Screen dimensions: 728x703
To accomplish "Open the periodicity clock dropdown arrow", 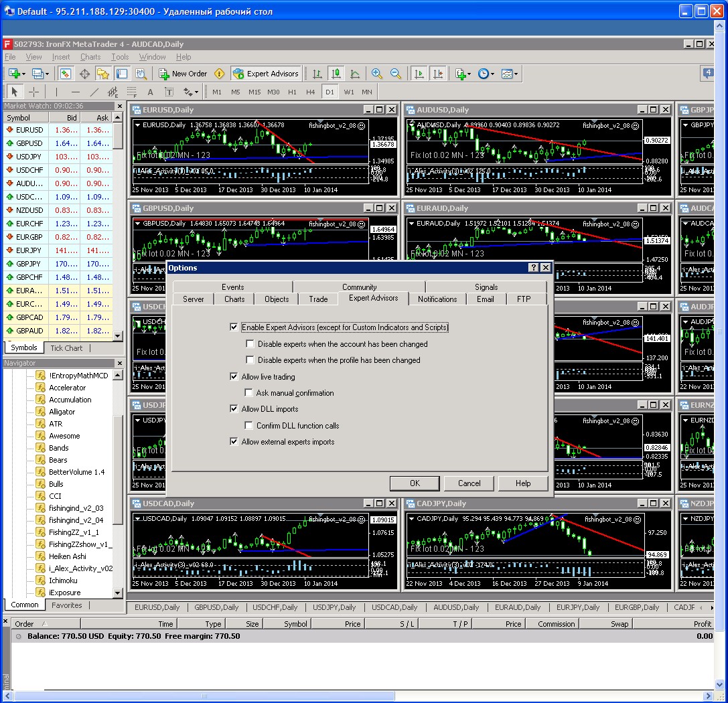I will pos(492,74).
